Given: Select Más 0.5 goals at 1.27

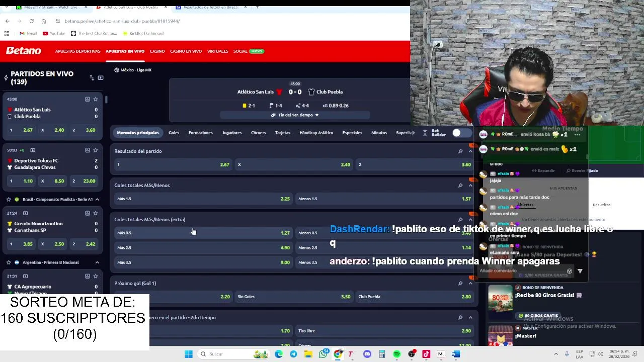Looking at the screenshot, I should [x=203, y=233].
